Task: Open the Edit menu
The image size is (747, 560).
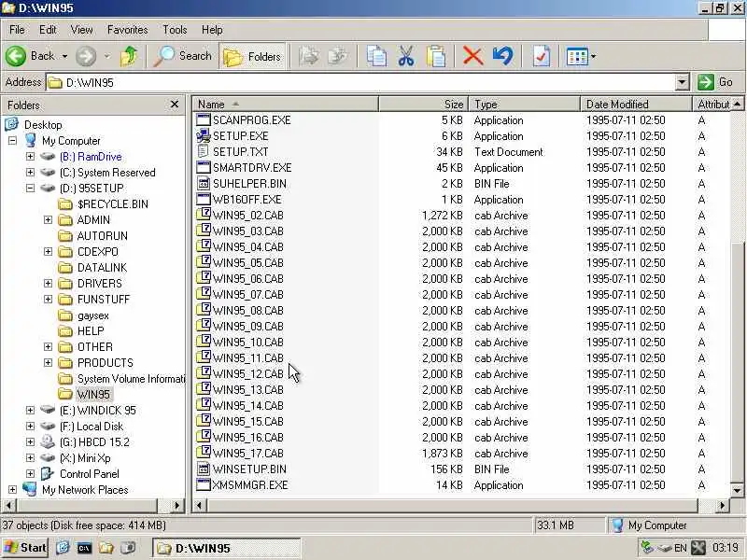Action: (48, 30)
